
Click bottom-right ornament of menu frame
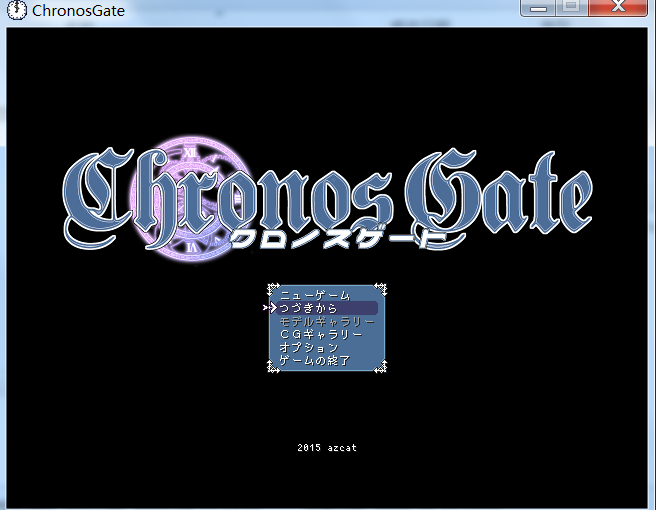tap(381, 367)
